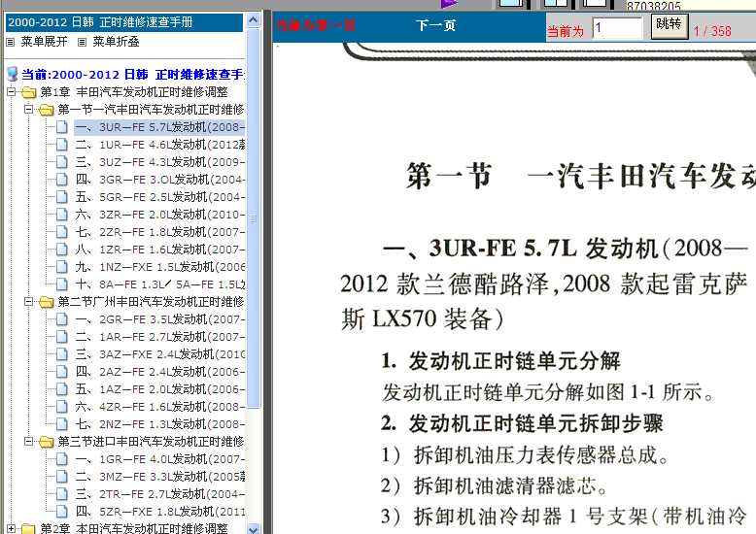Click the page icon beside 3UR—FE 5.7L发动机
The height and width of the screenshot is (534, 756).
click(x=62, y=127)
